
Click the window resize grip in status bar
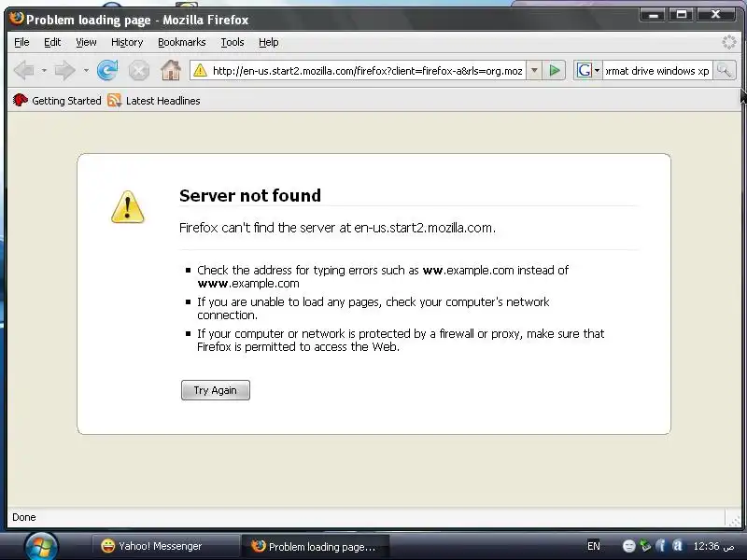click(734, 519)
